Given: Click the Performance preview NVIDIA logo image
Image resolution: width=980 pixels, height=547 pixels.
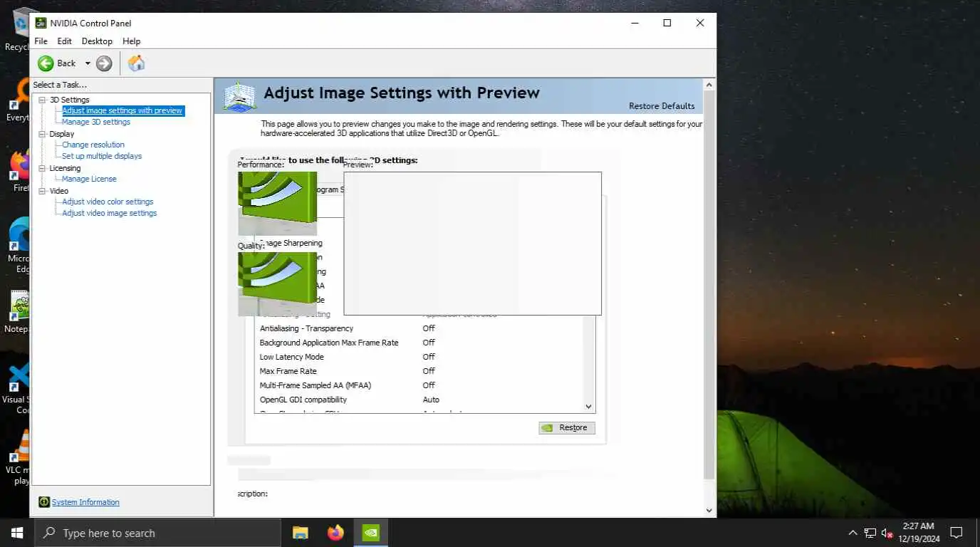Looking at the screenshot, I should tap(278, 204).
